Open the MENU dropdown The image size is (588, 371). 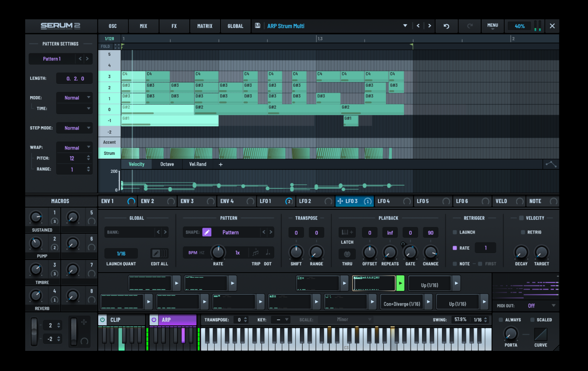[493, 26]
